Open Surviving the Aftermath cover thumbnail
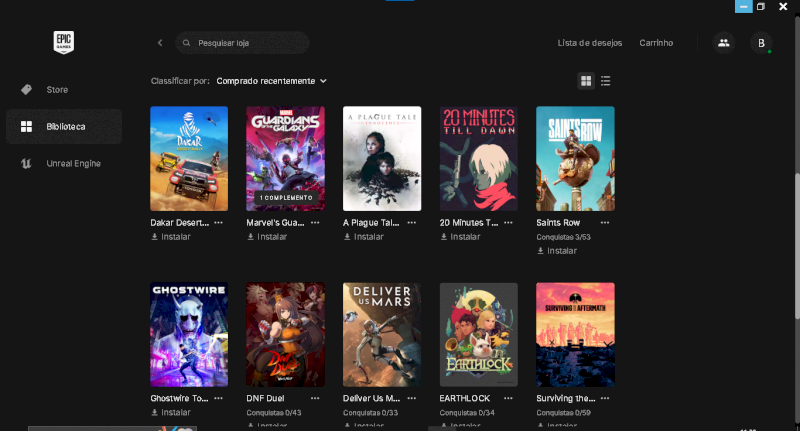Image resolution: width=800 pixels, height=431 pixels. tap(576, 335)
